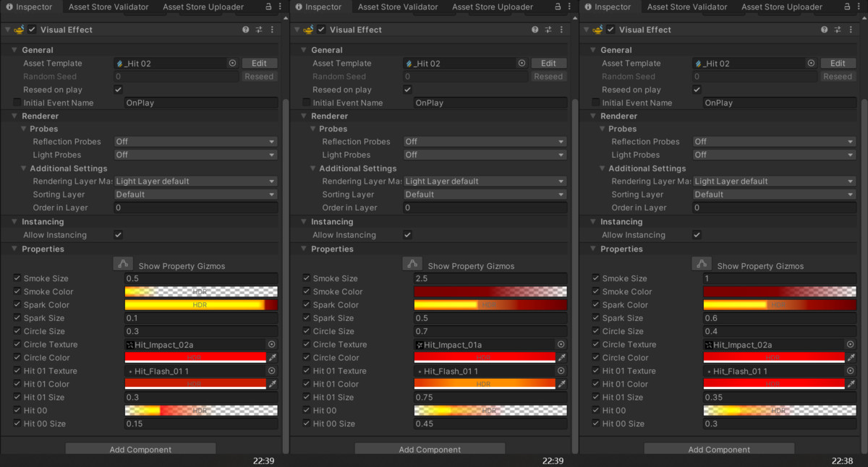Screen dimensions: 868x467
Task: Open the left Inspector panel's tab options menu
Action: click(280, 7)
